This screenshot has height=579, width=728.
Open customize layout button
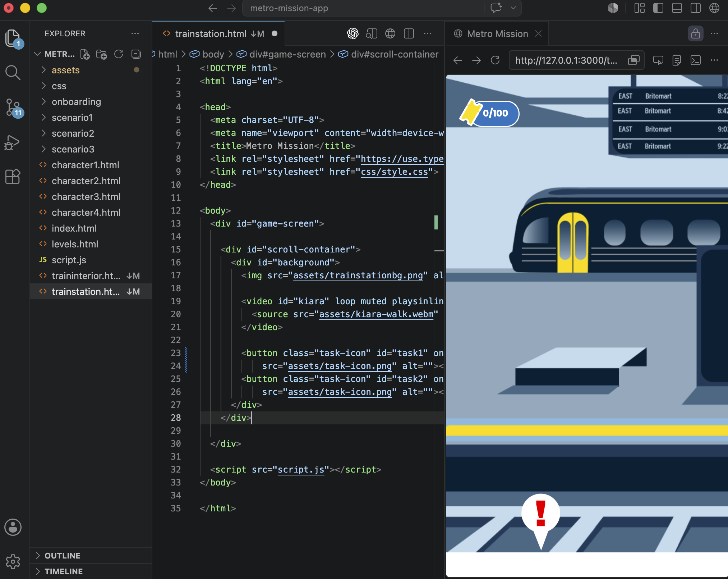click(x=640, y=8)
